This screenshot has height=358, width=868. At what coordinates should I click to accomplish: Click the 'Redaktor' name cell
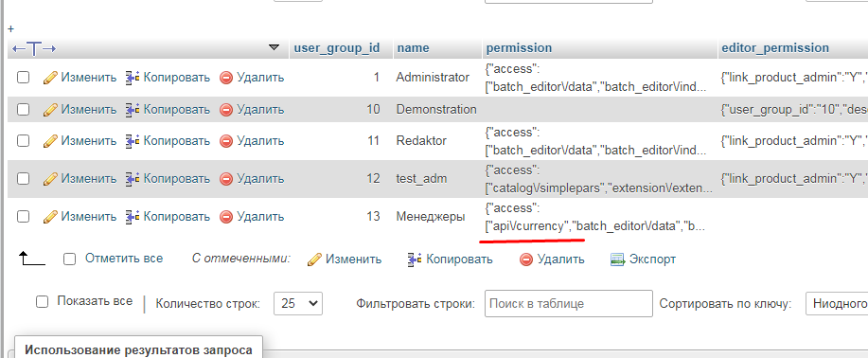click(421, 141)
